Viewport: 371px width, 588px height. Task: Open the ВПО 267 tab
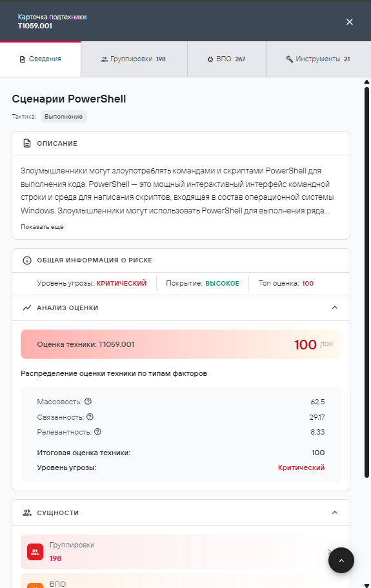pos(227,59)
